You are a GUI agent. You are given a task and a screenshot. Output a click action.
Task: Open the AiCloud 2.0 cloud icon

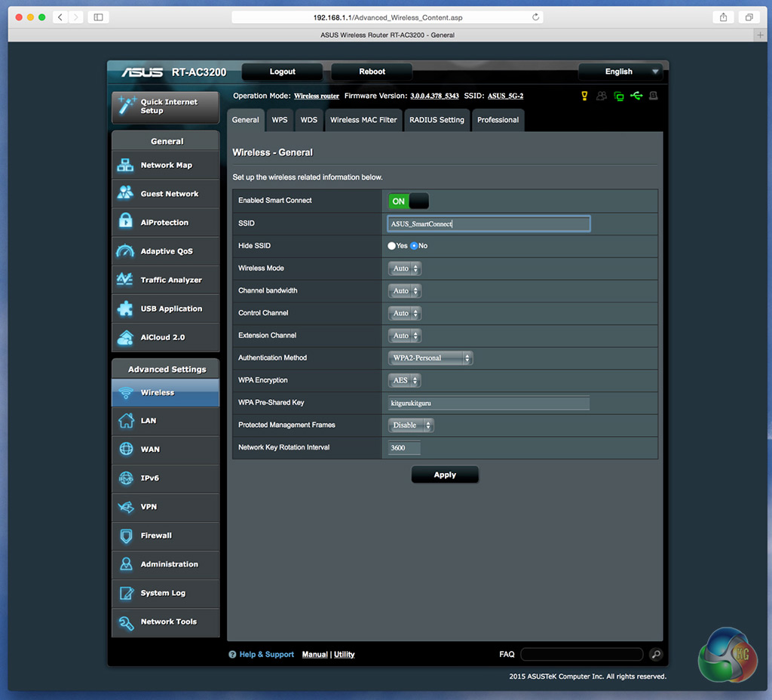[125, 337]
